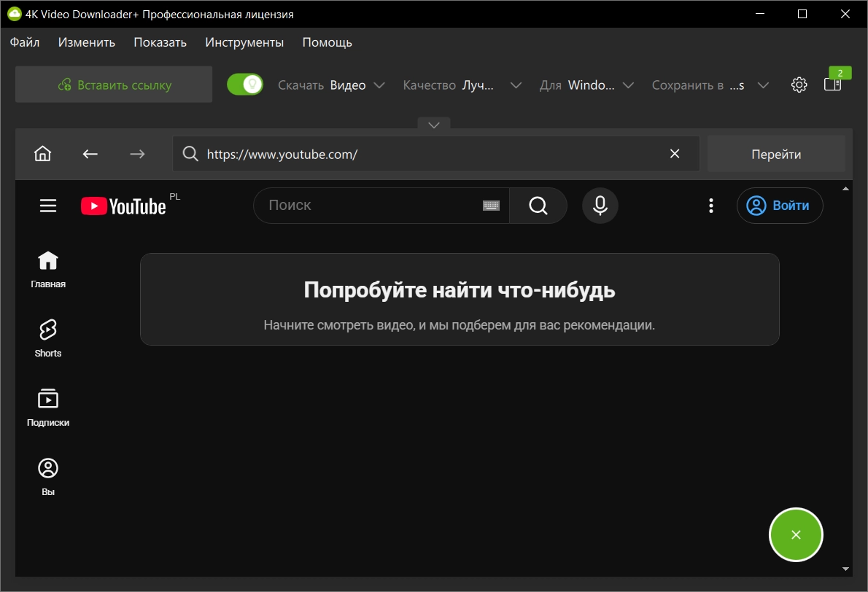Click the YouTube search magnifier button
The height and width of the screenshot is (592, 868).
pyautogui.click(x=538, y=206)
